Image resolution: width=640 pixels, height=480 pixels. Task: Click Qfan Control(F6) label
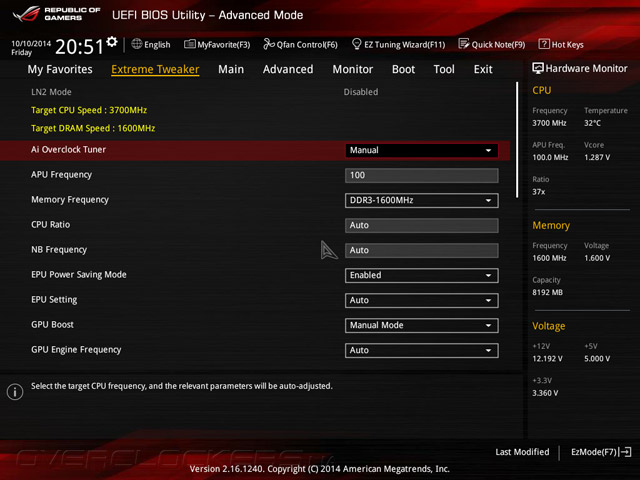tap(307, 44)
